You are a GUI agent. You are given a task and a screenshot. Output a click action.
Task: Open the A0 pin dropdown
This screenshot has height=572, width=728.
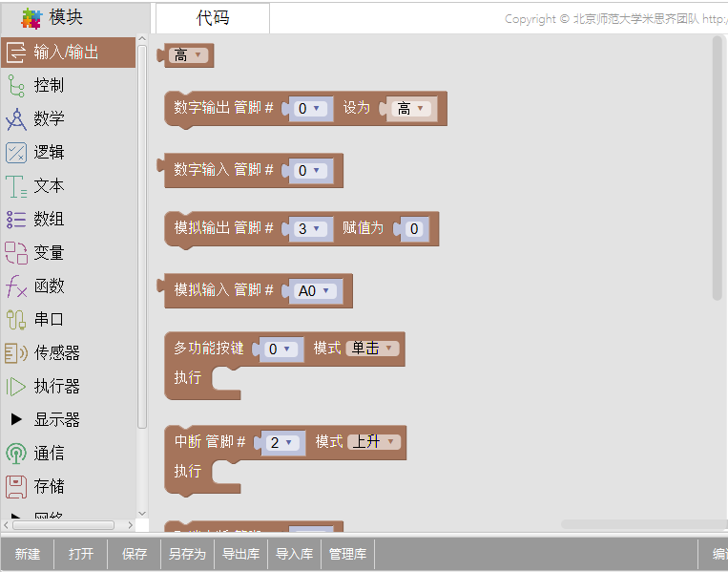[x=314, y=290]
